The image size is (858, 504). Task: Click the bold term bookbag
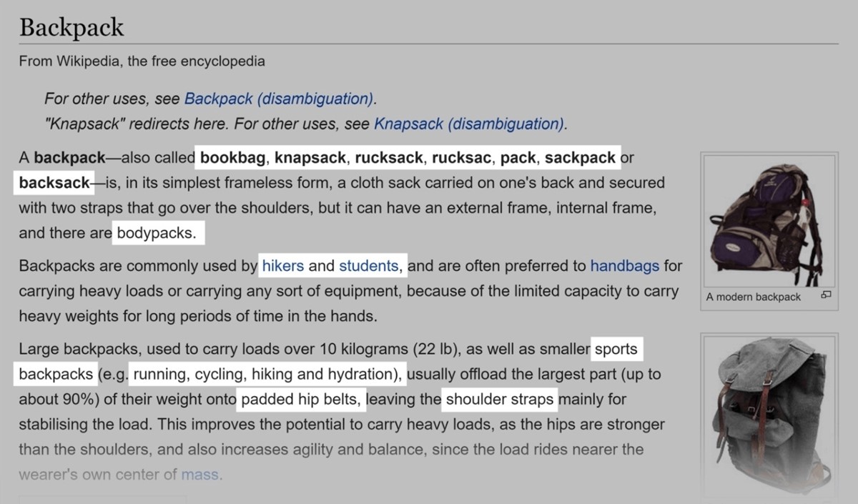point(233,157)
